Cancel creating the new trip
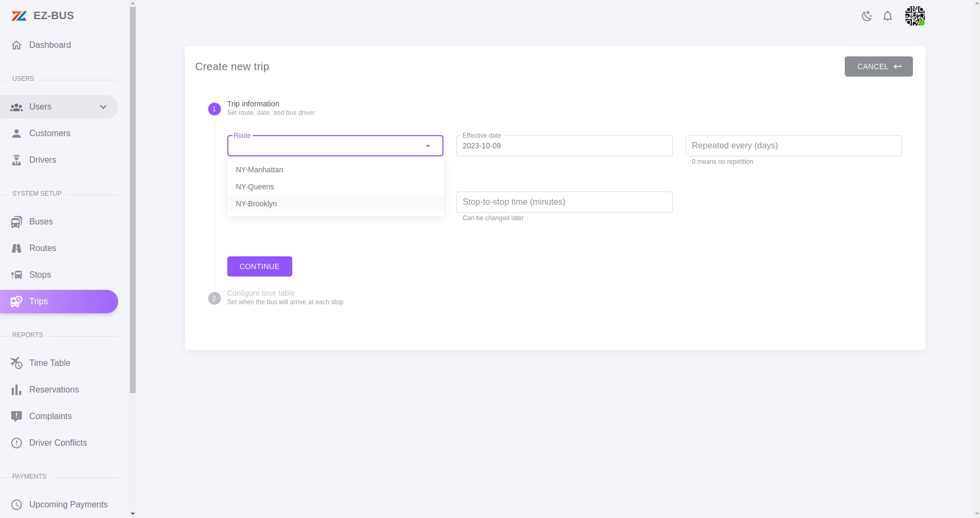The width and height of the screenshot is (980, 518). [878, 66]
